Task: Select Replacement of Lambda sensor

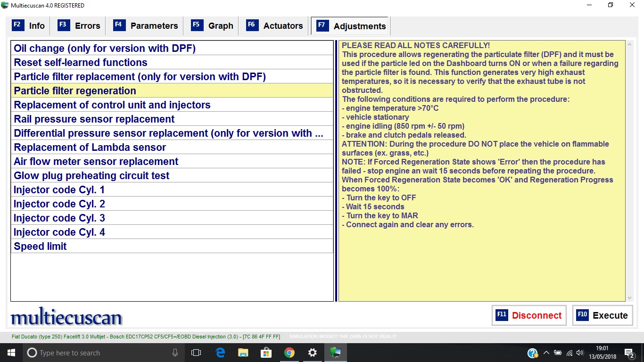Action: [172, 147]
